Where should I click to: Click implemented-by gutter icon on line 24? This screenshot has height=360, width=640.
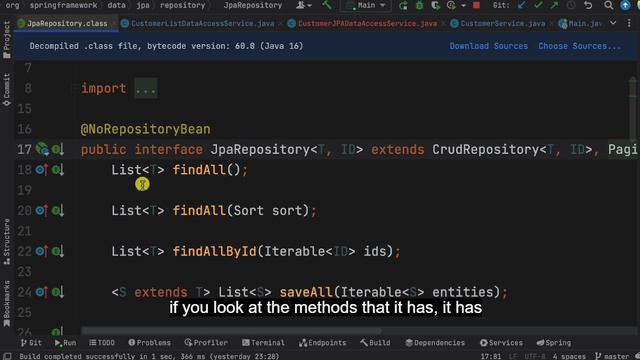pos(58,292)
